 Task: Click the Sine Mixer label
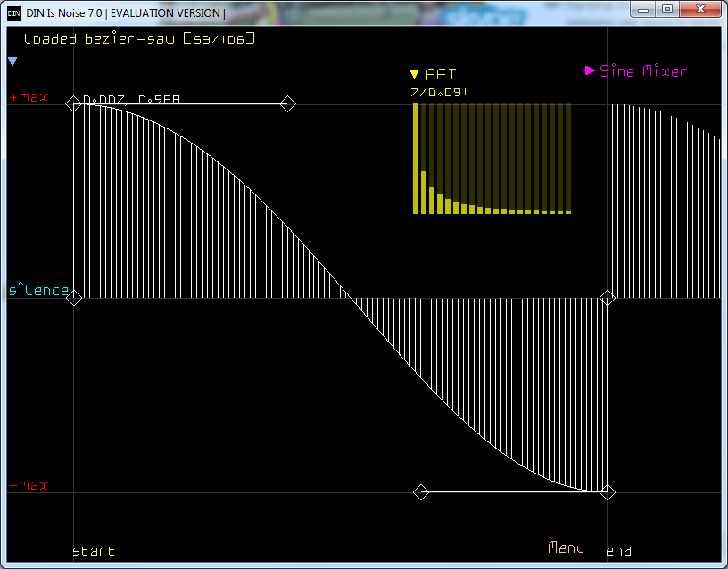coord(643,71)
